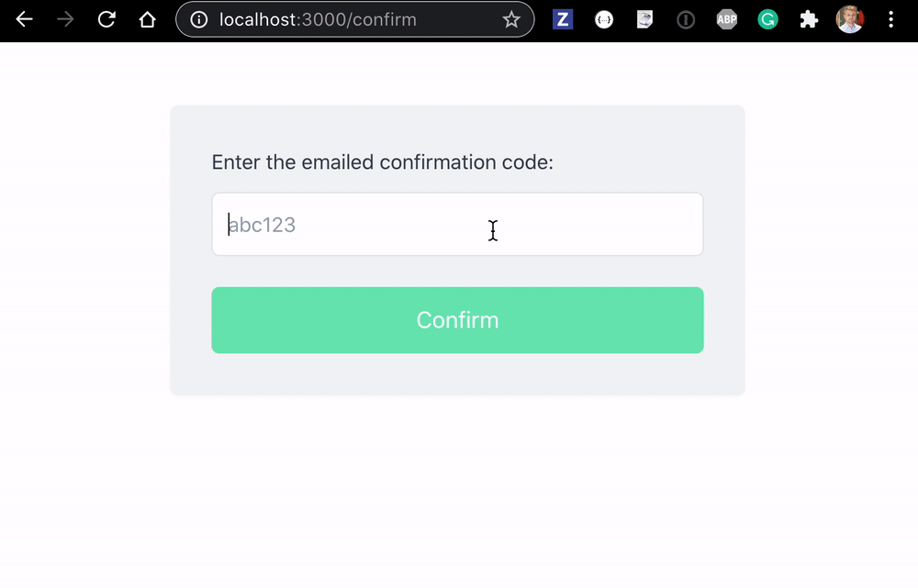Click the browser back arrow

click(24, 19)
